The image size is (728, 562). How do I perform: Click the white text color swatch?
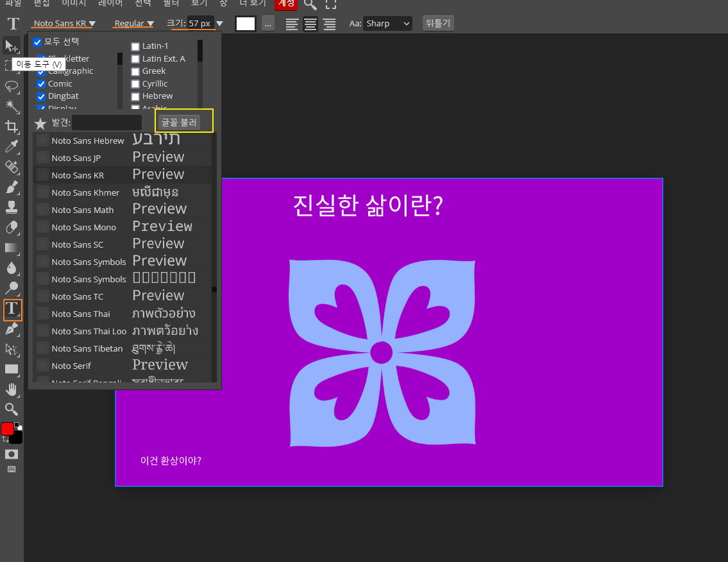point(246,23)
